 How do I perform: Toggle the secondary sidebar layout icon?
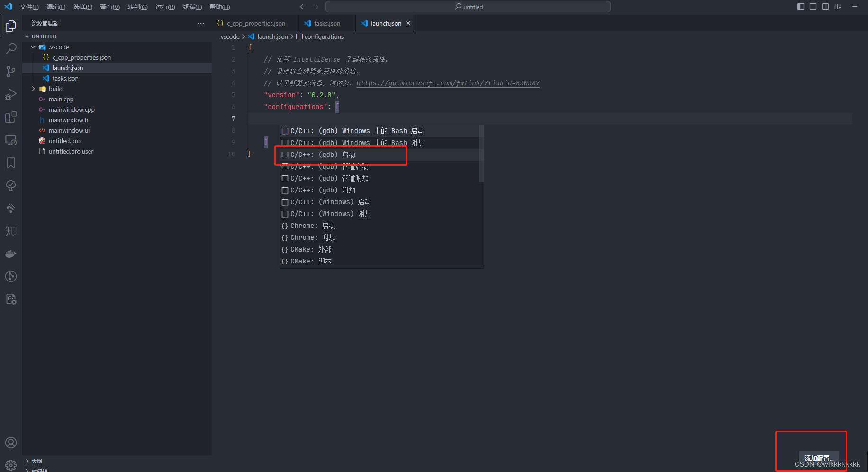pos(825,7)
